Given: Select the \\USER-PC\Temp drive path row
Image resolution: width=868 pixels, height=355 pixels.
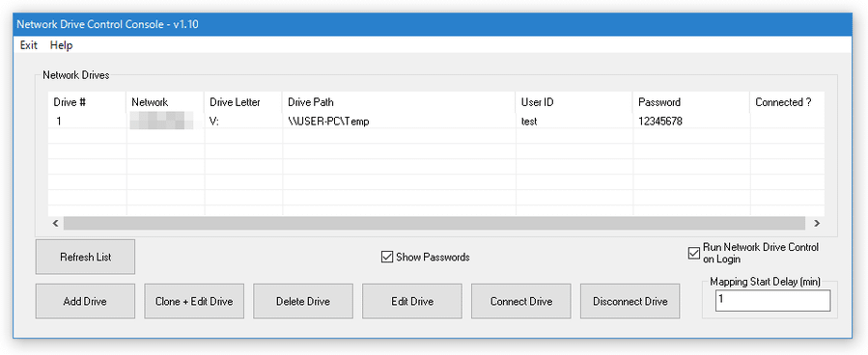Looking at the screenshot, I should [436, 122].
